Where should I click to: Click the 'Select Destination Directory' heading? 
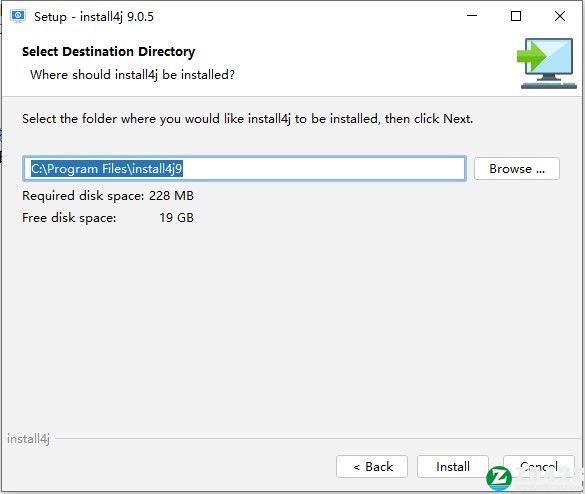click(x=109, y=51)
